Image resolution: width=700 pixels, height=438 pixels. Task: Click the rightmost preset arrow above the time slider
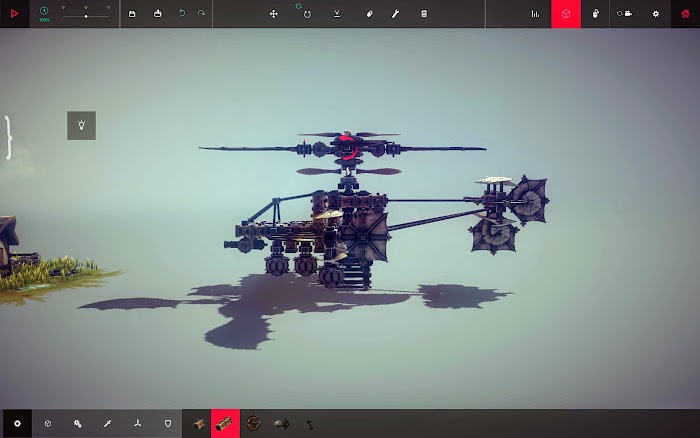click(x=108, y=8)
